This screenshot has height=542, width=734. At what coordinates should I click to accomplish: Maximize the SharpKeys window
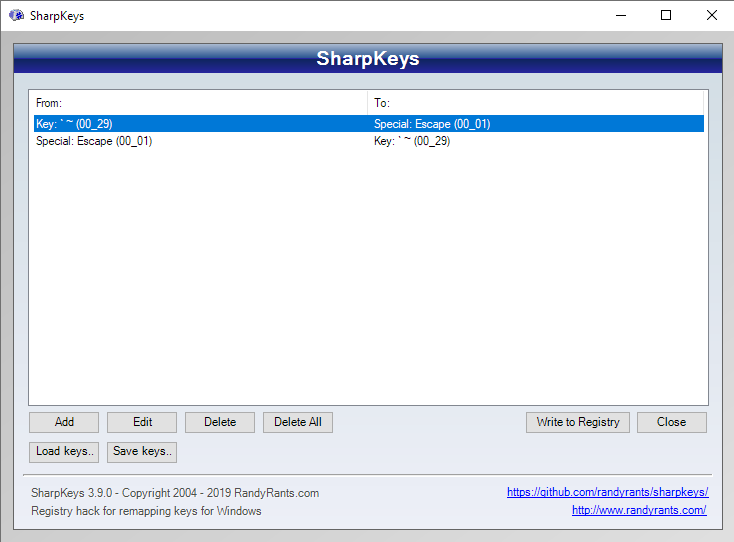(x=666, y=15)
